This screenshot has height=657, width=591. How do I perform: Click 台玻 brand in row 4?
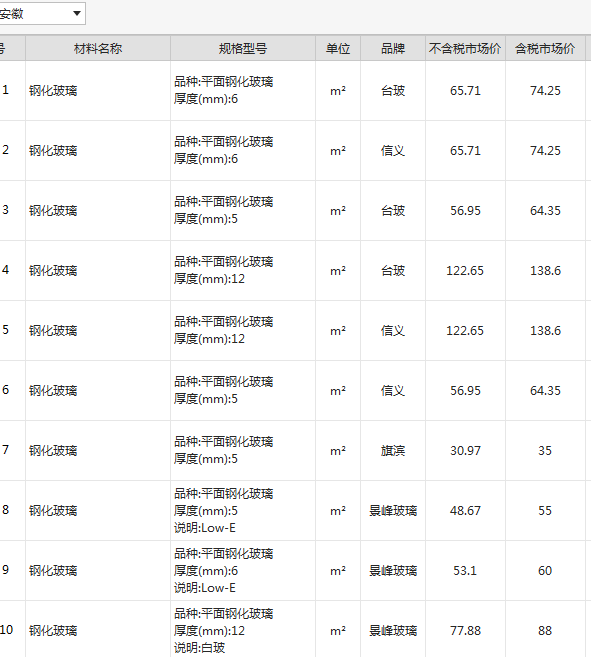(393, 270)
